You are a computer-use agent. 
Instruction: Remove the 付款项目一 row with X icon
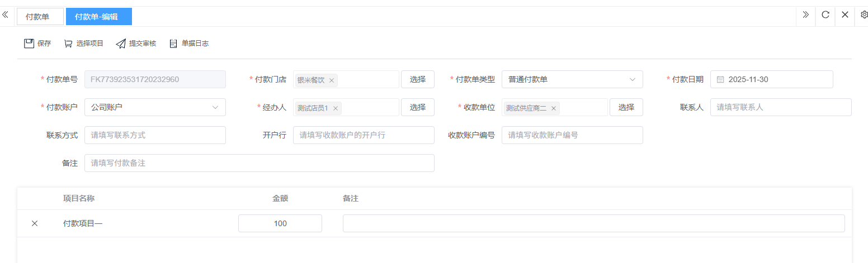pos(35,223)
